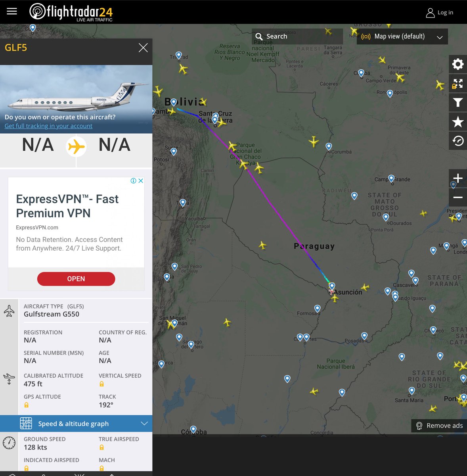Select the Trinidad airport pin
467x476 pixels.
[179, 55]
